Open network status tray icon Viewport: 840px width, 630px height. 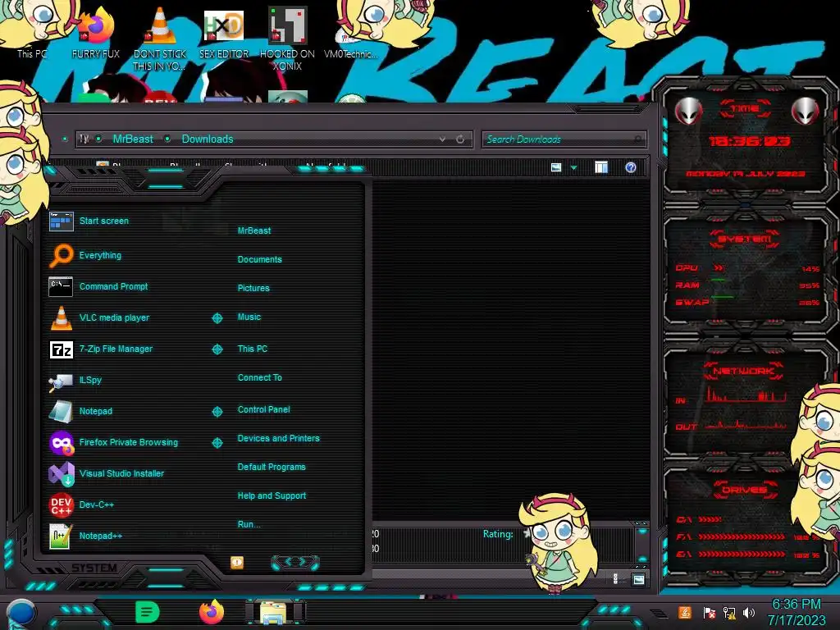point(729,612)
